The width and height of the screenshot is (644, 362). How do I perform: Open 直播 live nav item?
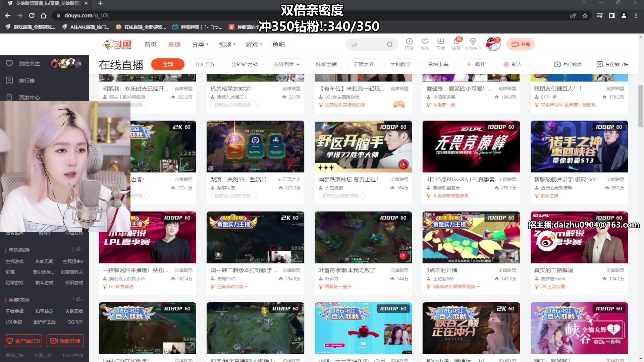click(x=174, y=45)
